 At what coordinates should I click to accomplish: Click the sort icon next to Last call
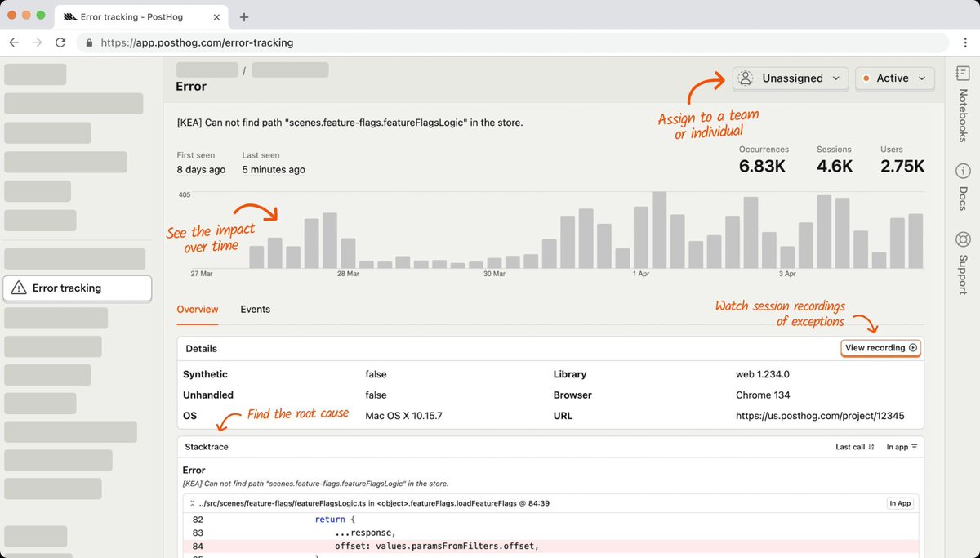point(871,447)
